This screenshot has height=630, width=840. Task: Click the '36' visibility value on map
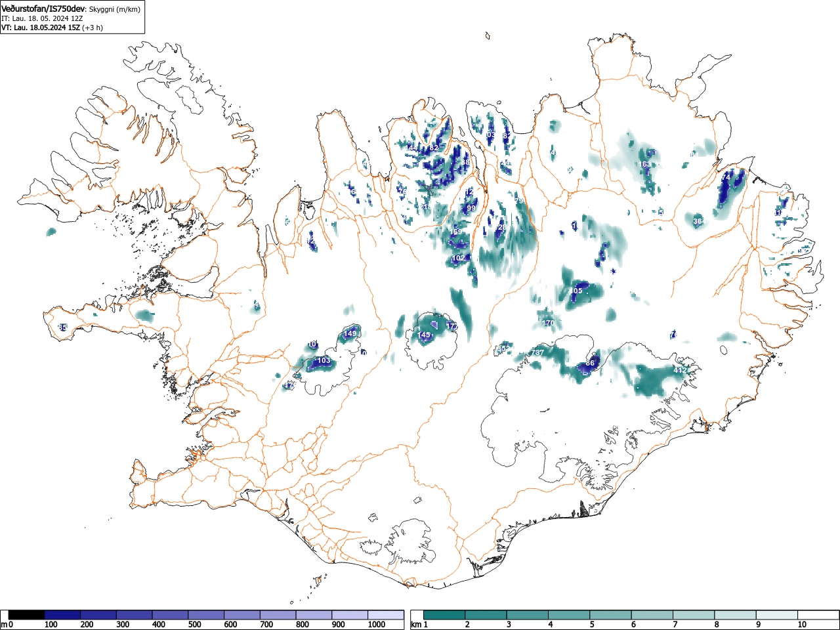coord(698,221)
